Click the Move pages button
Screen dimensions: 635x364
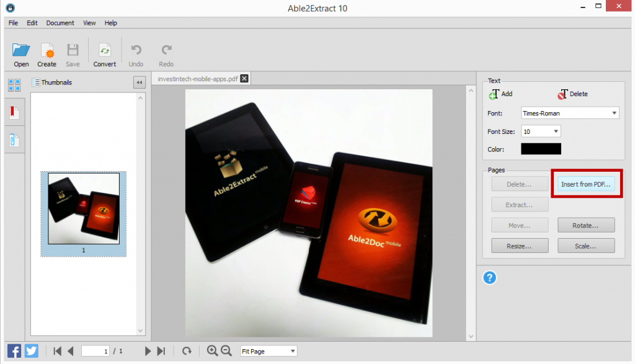click(520, 225)
